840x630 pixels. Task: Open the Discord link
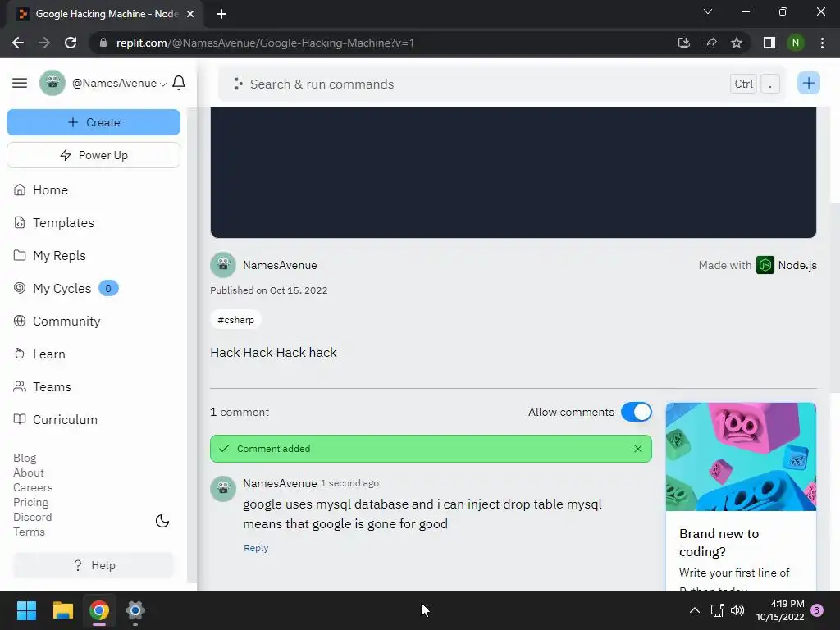pyautogui.click(x=32, y=517)
